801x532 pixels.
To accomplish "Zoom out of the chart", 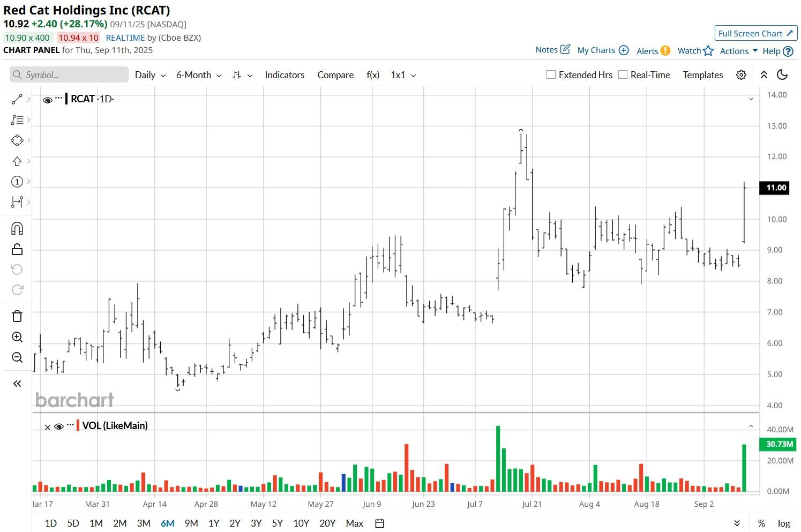I will point(17,357).
